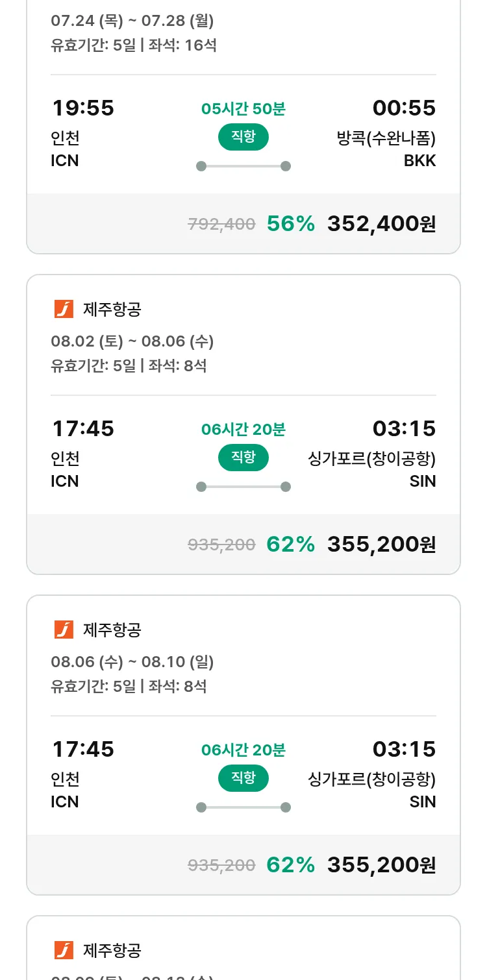This screenshot has width=487, height=980.
Task: Tap the 05시간 50분 flight duration
Action: (243, 109)
